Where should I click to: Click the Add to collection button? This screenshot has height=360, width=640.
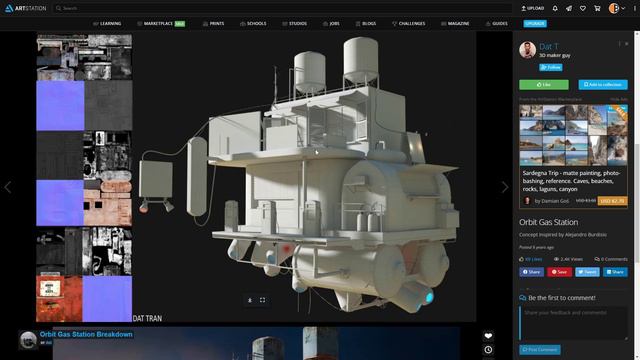click(x=603, y=84)
